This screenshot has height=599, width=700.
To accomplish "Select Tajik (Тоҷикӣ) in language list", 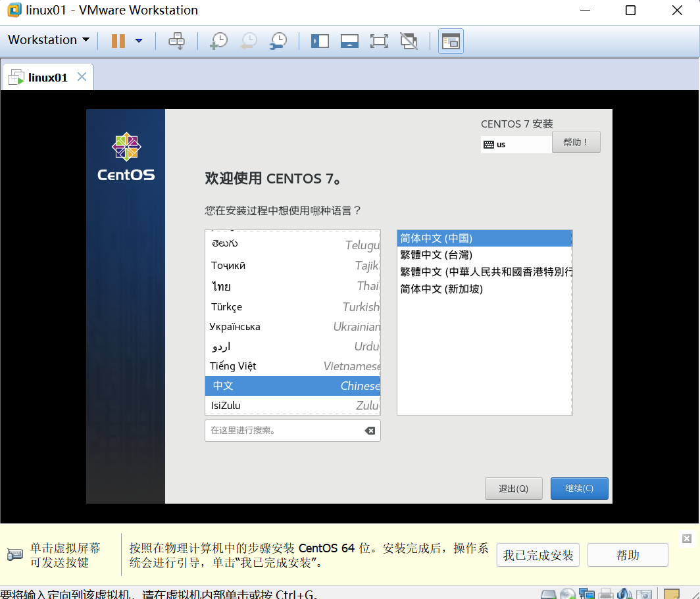I will [x=293, y=266].
